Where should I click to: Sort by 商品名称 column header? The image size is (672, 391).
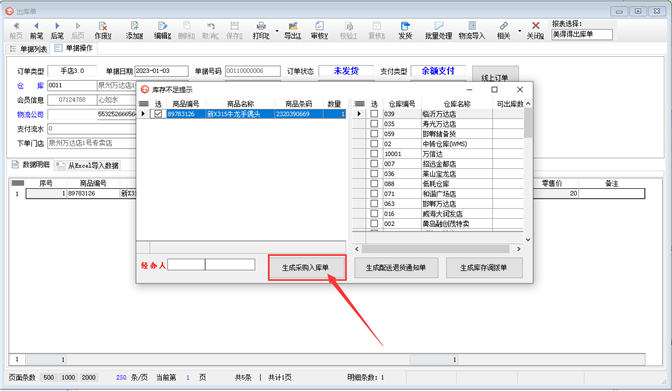(x=240, y=104)
